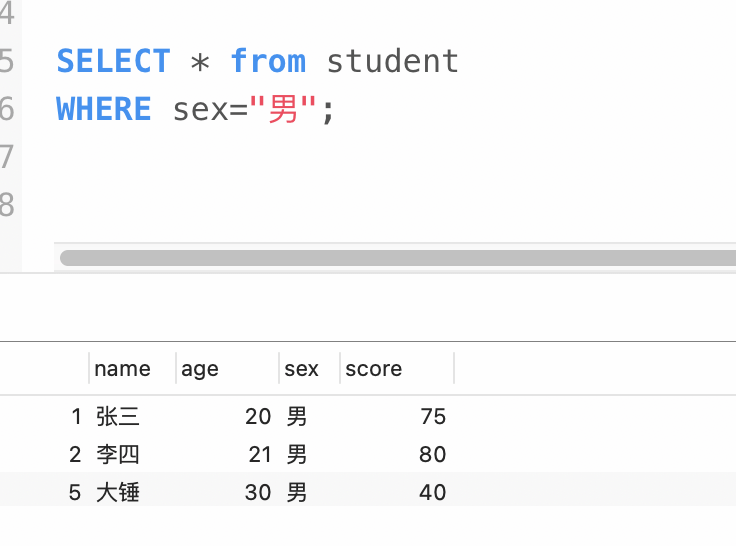Click the "from" keyword in the editor
The image size is (736, 546).
click(x=267, y=61)
